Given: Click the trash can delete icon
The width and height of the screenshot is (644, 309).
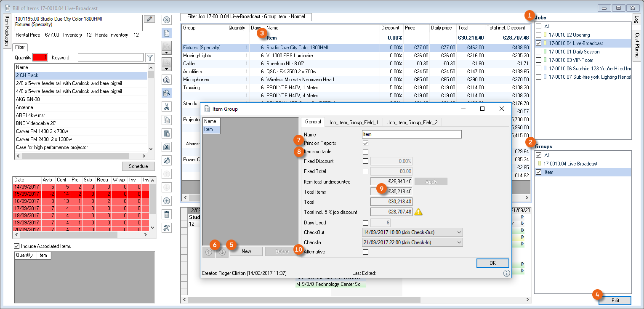Looking at the screenshot, I should pyautogui.click(x=167, y=214).
